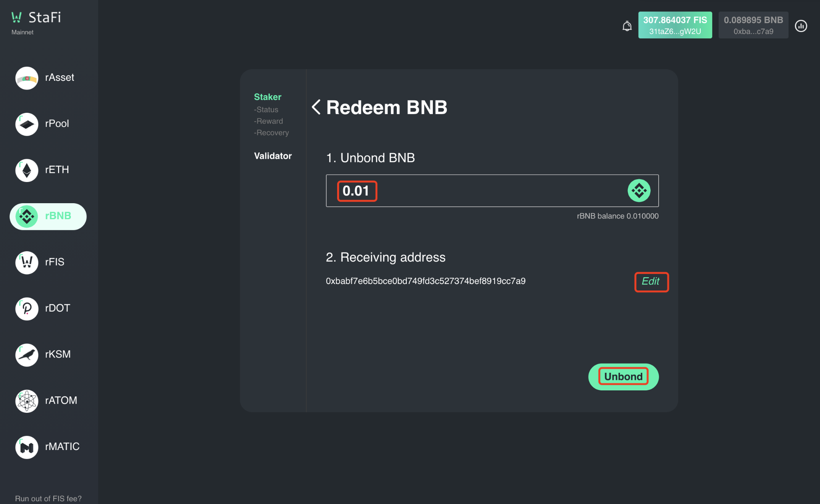Go back using the Redeem BNB chevron
The height and width of the screenshot is (504, 820).
(316, 107)
